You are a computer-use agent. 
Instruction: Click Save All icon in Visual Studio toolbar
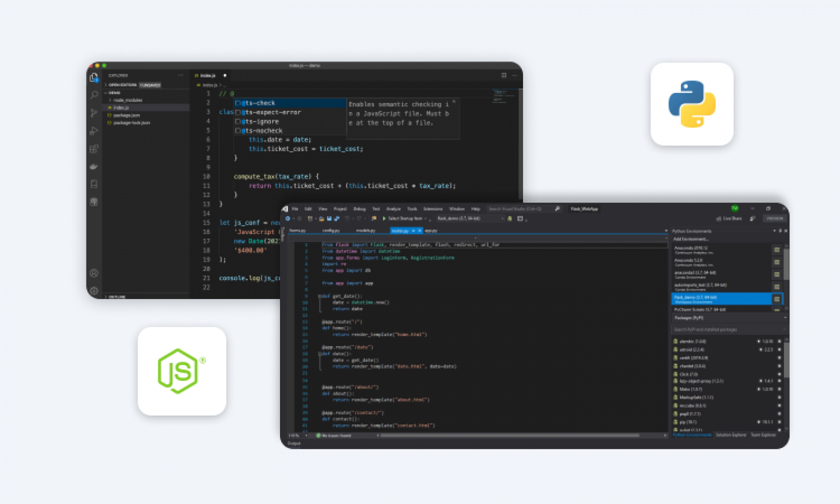[x=336, y=218]
